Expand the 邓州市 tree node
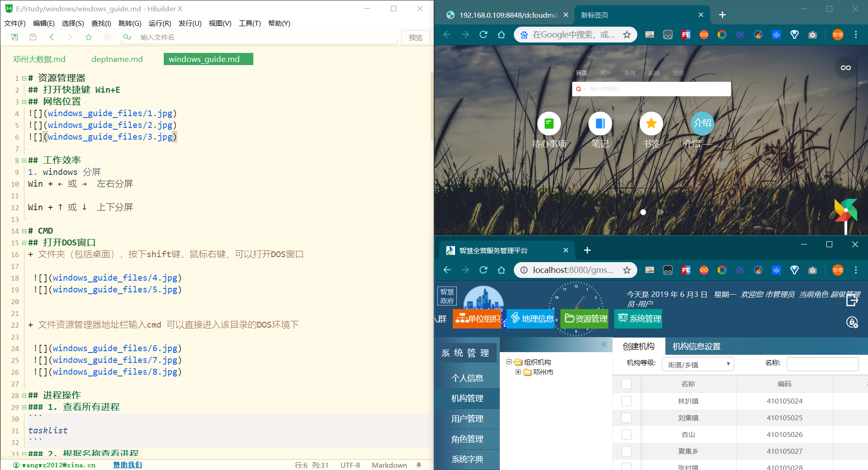 pyautogui.click(x=518, y=372)
